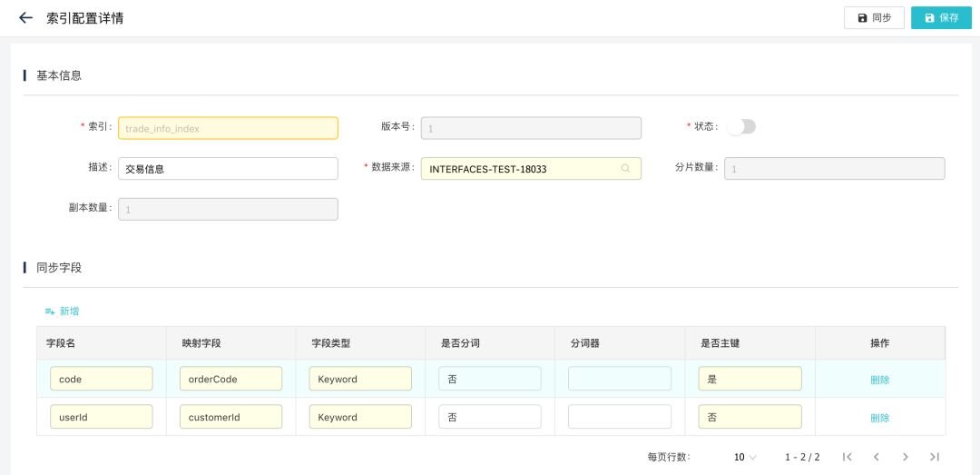Click the 保存 save button
The image size is (980, 475).
941,17
